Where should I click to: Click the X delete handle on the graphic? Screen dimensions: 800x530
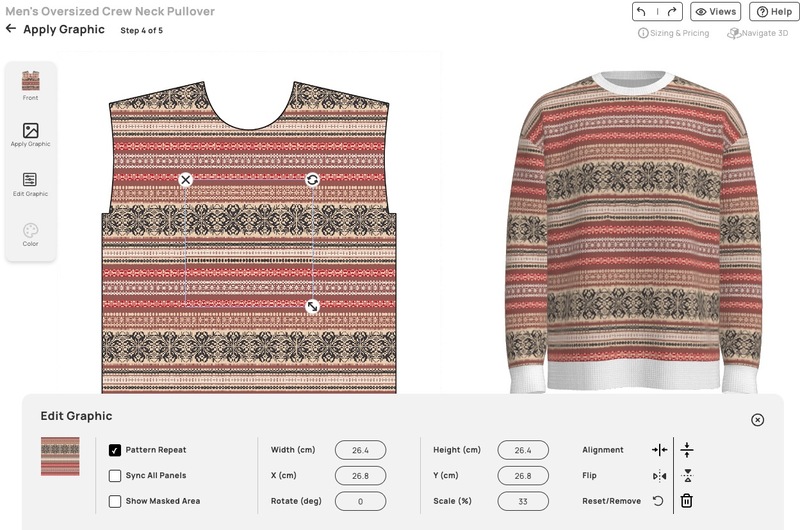click(x=186, y=180)
